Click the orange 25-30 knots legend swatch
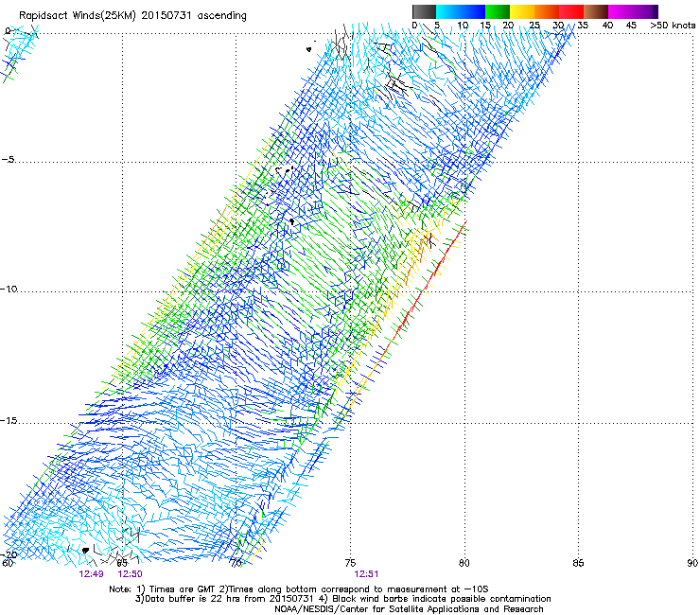 [547, 11]
